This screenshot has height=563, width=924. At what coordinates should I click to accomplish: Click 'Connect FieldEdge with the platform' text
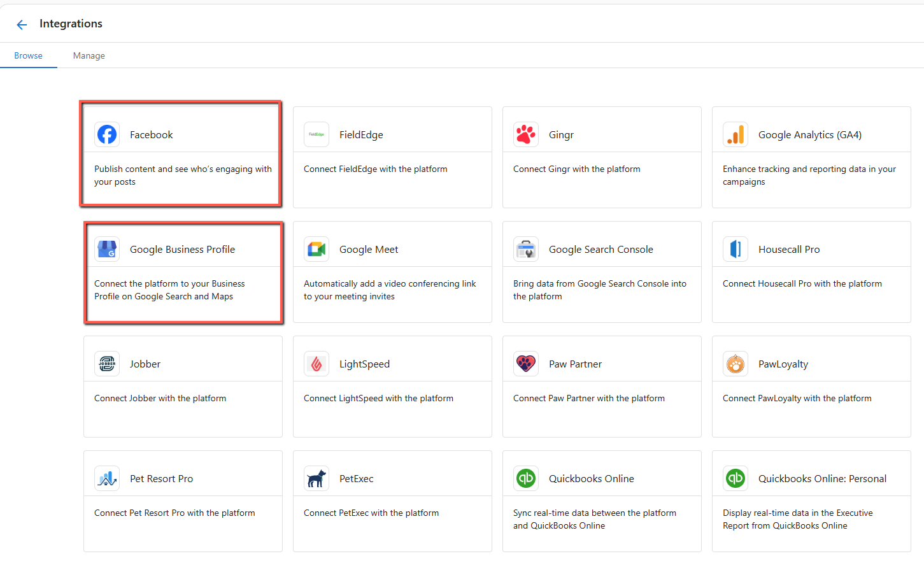pyautogui.click(x=376, y=169)
